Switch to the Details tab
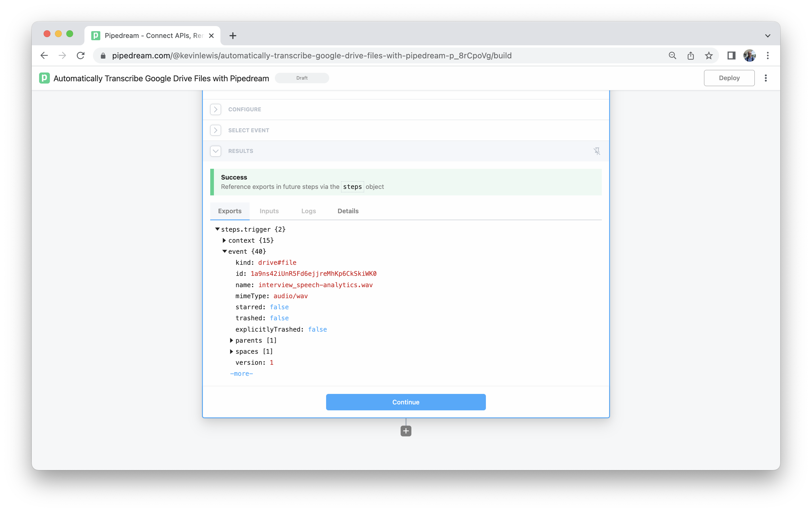Screen dimensions: 812x512 tap(348, 211)
